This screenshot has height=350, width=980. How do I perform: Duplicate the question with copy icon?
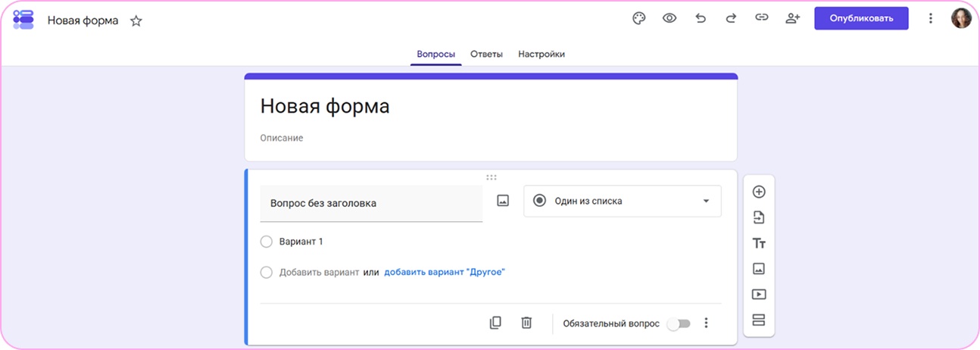[495, 323]
